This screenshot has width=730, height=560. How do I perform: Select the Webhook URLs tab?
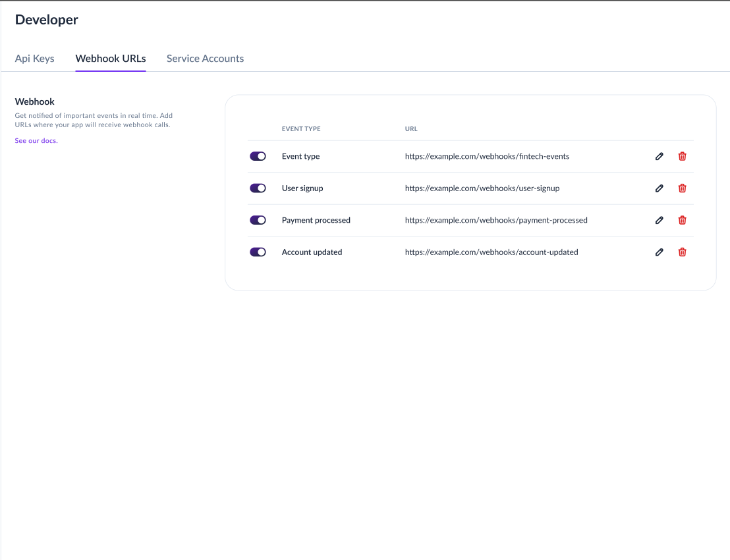(110, 59)
